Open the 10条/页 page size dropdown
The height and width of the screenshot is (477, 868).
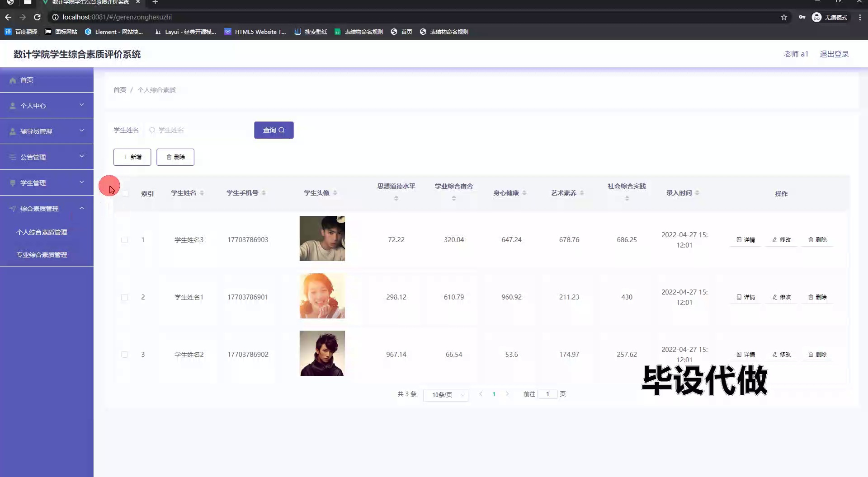point(445,395)
